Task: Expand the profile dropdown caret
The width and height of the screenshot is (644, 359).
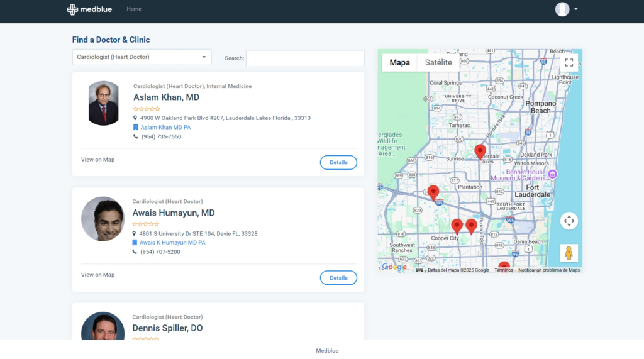Action: [576, 9]
